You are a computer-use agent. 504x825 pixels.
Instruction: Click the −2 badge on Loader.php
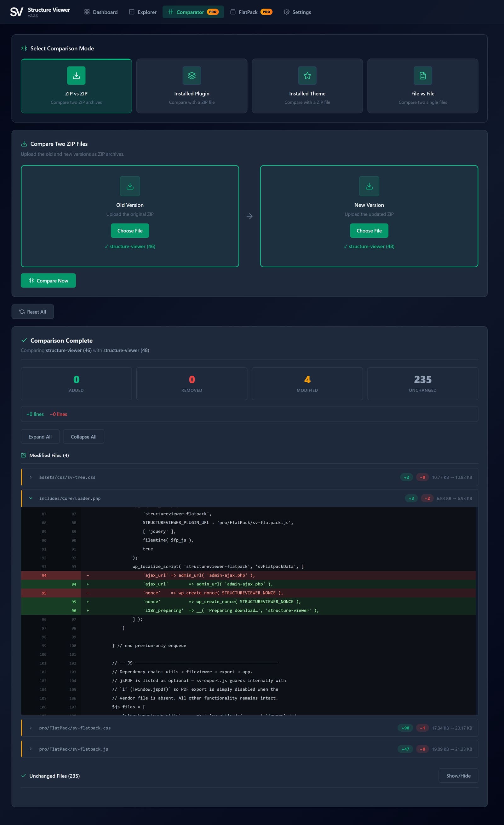pyautogui.click(x=427, y=498)
